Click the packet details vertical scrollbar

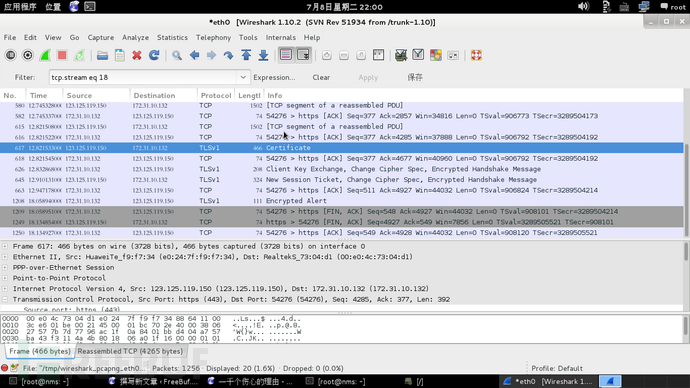686,252
